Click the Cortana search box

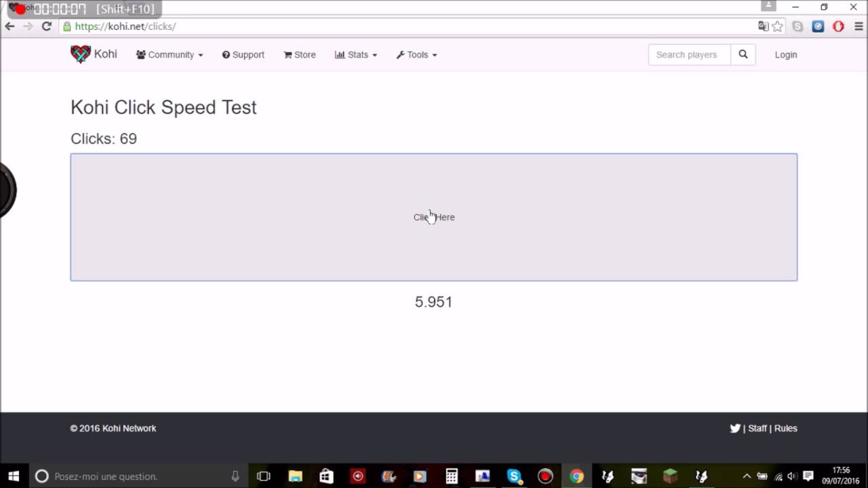tap(138, 476)
